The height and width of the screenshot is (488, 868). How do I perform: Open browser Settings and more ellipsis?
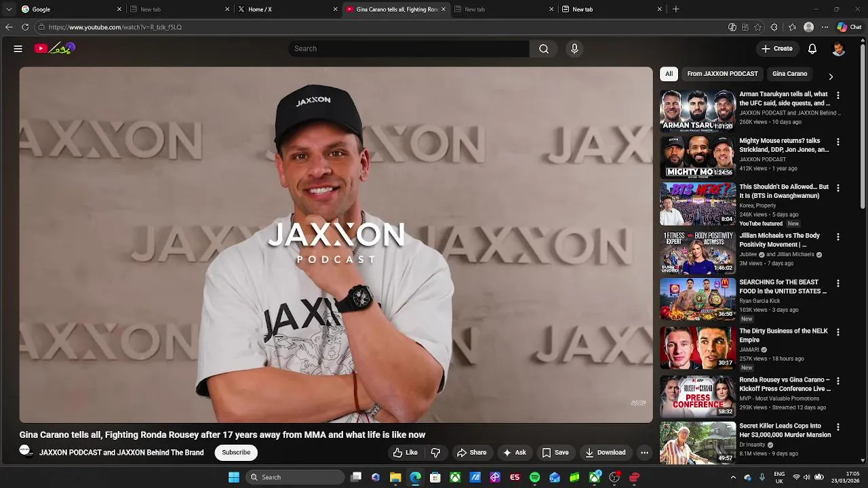(825, 27)
